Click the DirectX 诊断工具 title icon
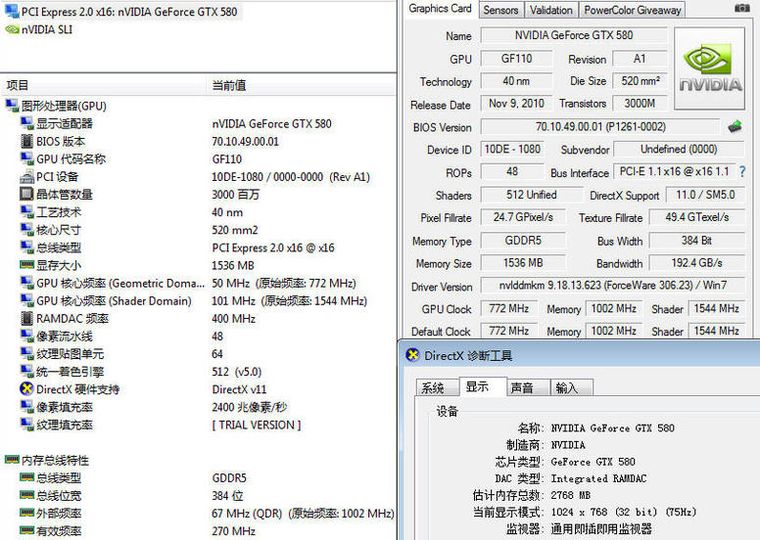 (412, 355)
